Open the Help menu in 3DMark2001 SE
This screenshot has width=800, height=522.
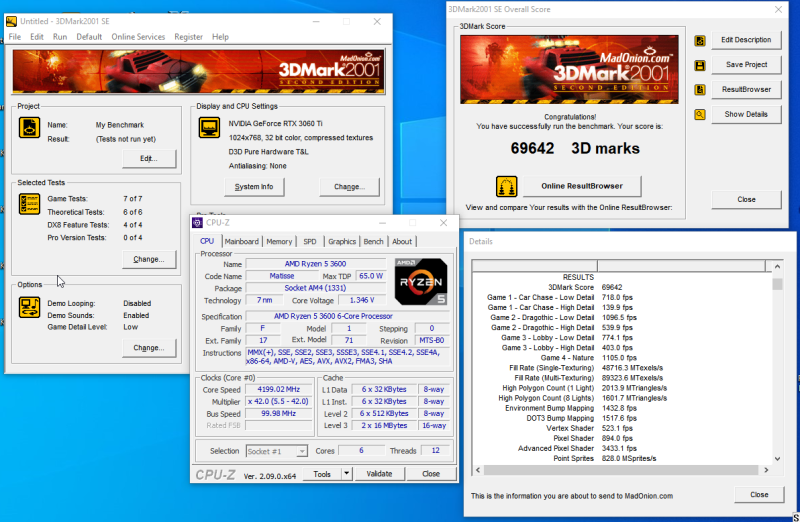click(220, 37)
